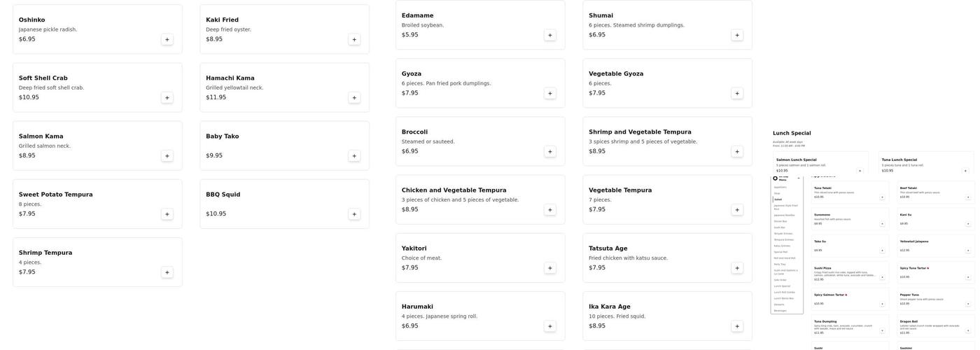Add Edamame using its plus button

(550, 35)
